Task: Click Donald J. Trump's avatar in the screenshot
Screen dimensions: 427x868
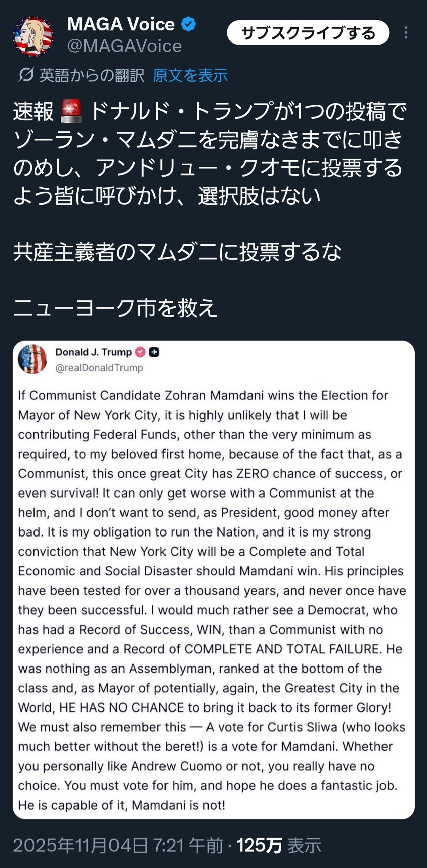Action: (x=32, y=359)
